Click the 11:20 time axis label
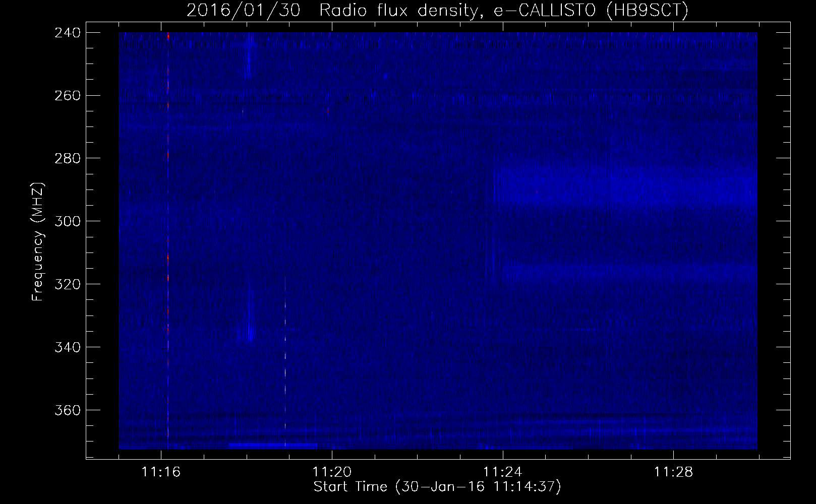The image size is (816, 504). click(x=332, y=472)
